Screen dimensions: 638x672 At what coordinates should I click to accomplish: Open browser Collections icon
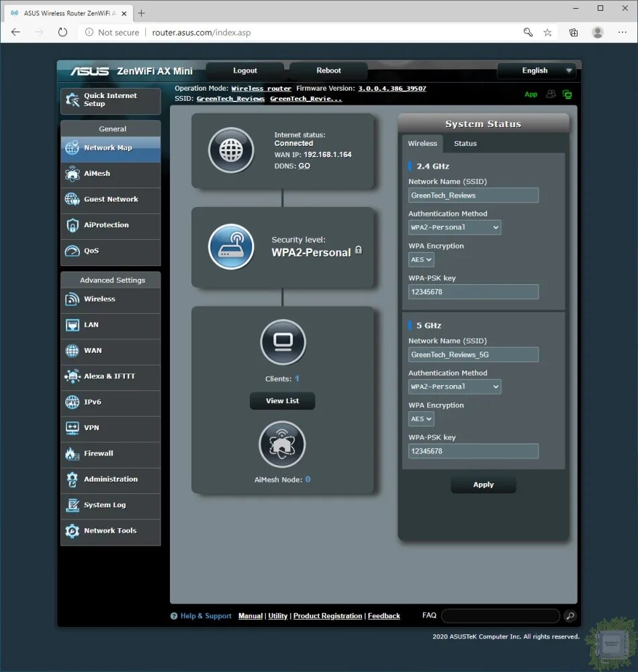pos(574,32)
